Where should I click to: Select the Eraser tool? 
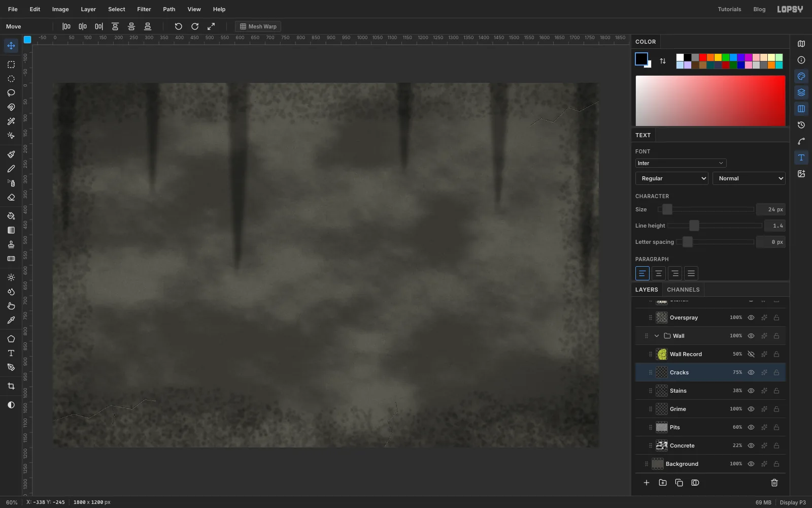click(11, 197)
